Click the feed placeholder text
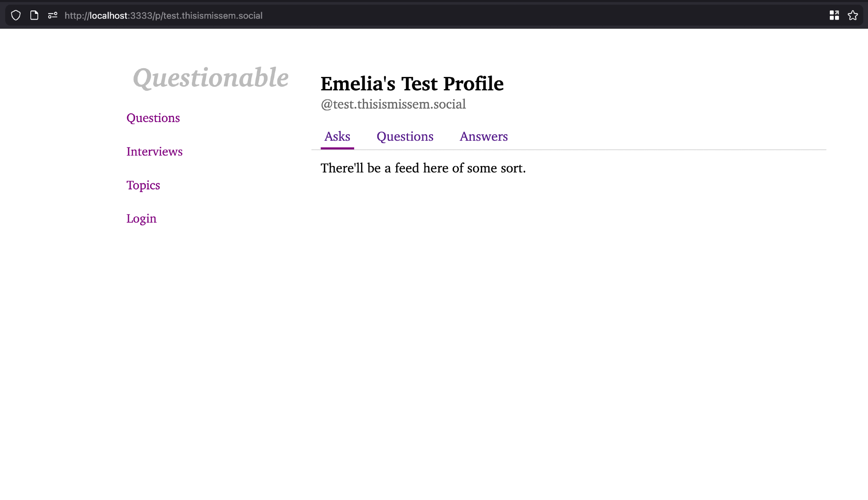The width and height of the screenshot is (868, 500). click(423, 168)
